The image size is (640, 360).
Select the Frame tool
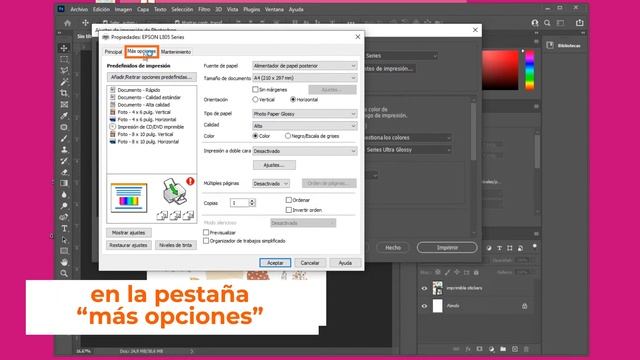tap(64, 104)
